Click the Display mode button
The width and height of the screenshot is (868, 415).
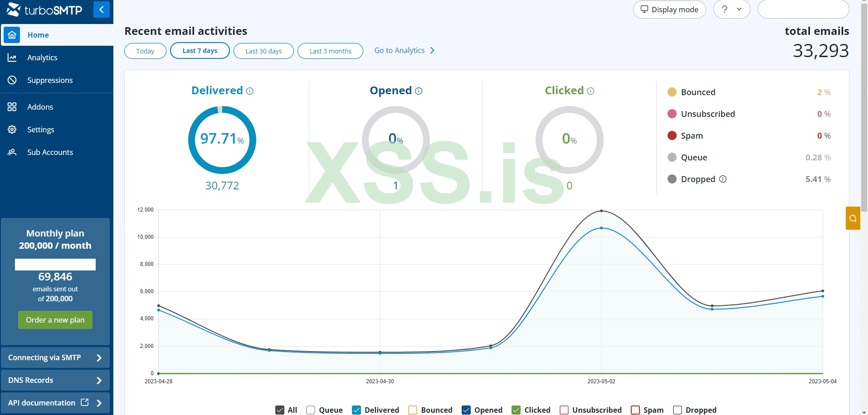669,10
